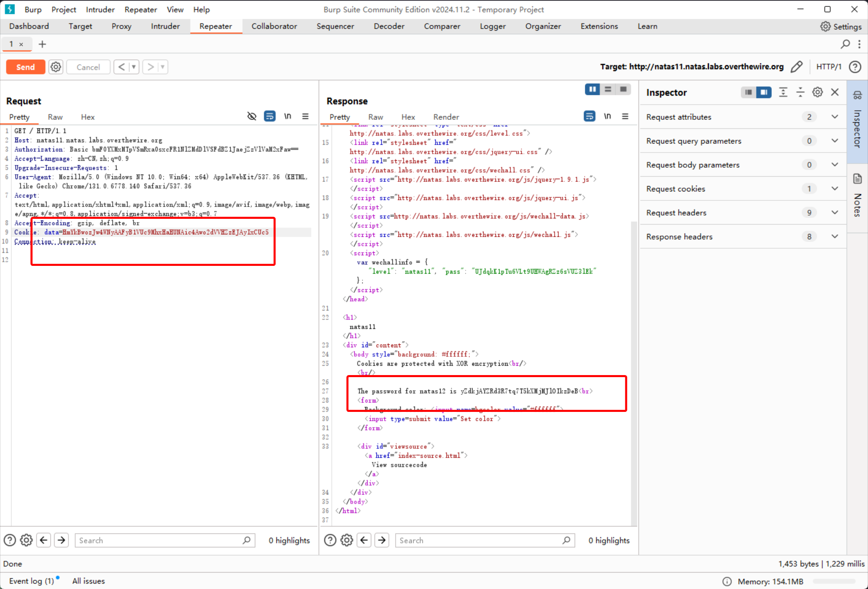Screen dimensions: 868x589
Task: Toggle Request newline display icon
Action: pyautogui.click(x=288, y=117)
